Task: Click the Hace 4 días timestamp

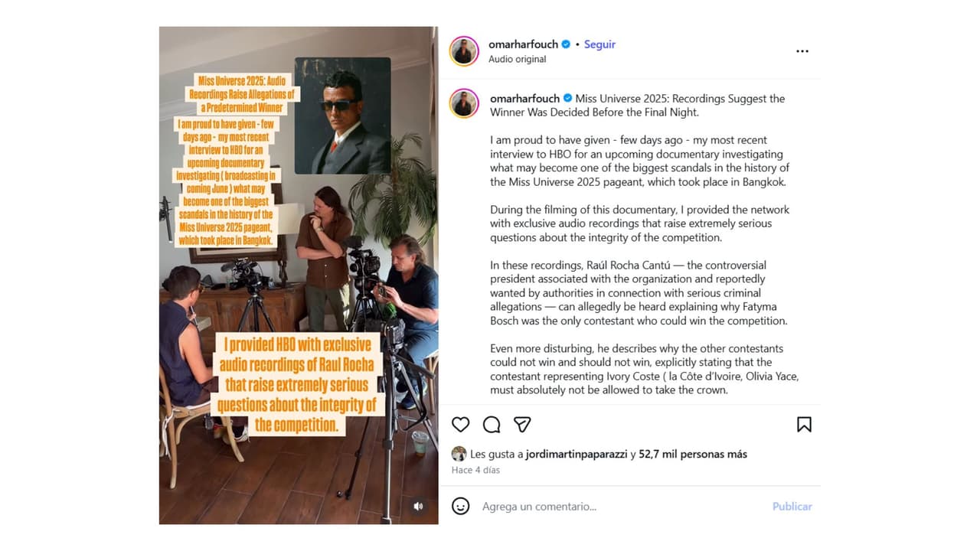Action: tap(475, 470)
